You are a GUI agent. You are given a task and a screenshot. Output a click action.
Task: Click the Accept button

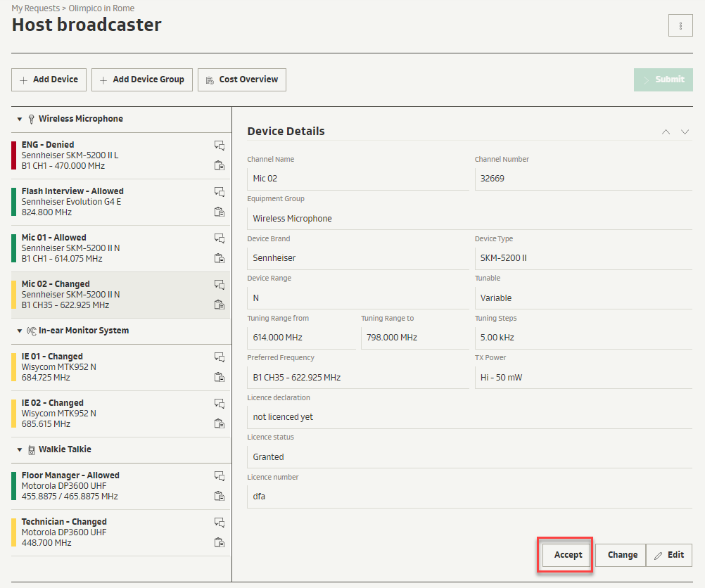tap(568, 555)
